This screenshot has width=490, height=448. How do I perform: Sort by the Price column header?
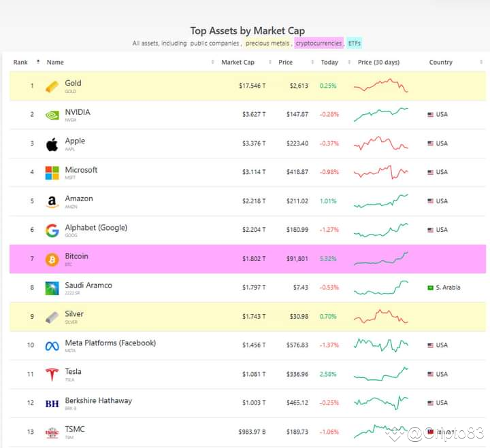[286, 62]
